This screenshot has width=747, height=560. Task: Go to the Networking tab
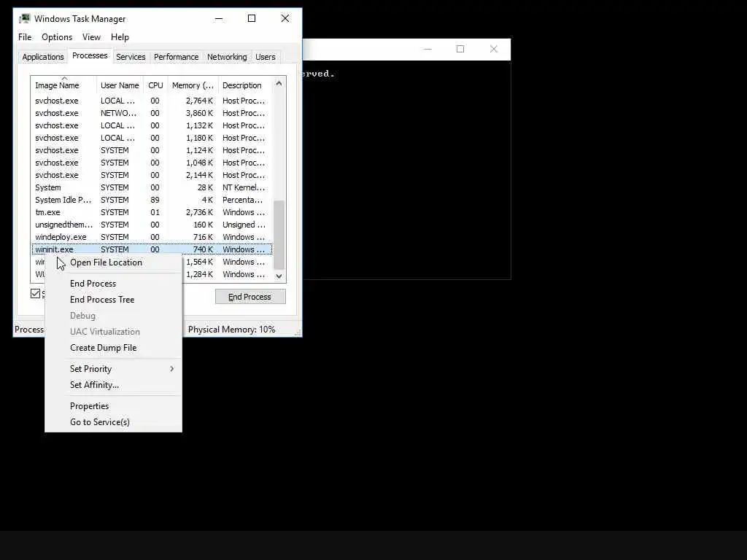point(227,57)
